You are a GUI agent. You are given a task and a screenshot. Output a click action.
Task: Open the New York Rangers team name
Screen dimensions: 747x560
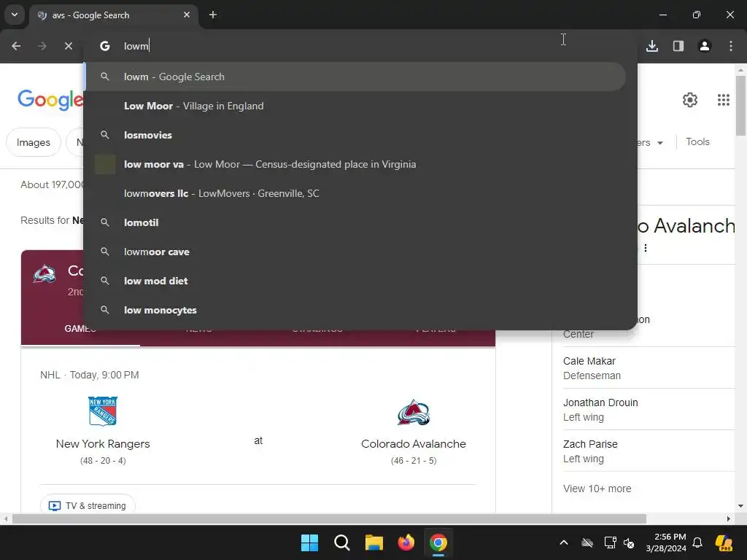pos(103,444)
